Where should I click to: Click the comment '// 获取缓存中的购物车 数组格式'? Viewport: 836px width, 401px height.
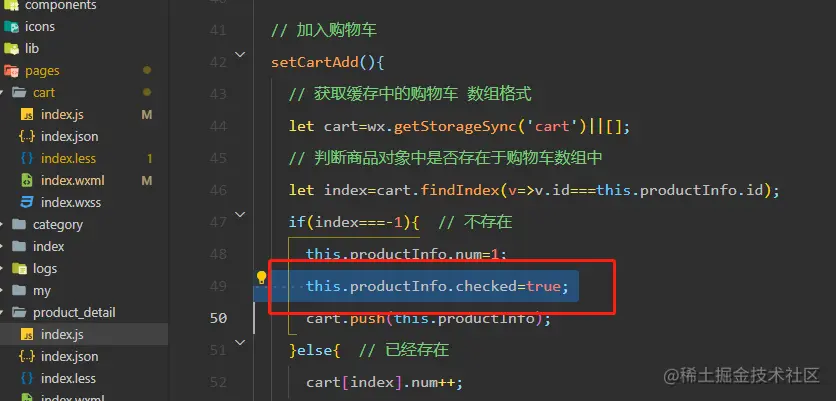pyautogui.click(x=410, y=94)
